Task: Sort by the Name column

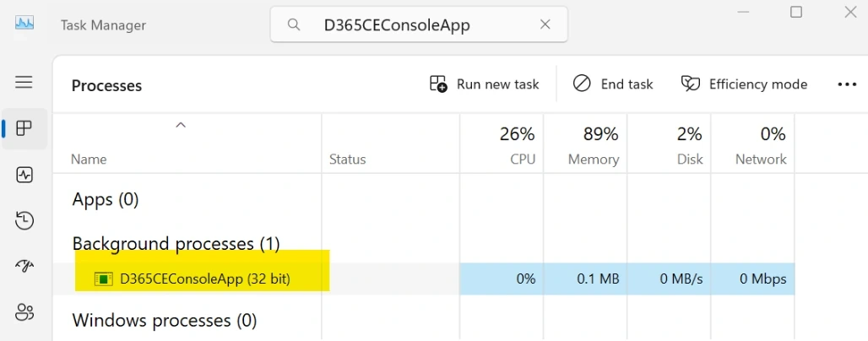Action: (x=89, y=160)
